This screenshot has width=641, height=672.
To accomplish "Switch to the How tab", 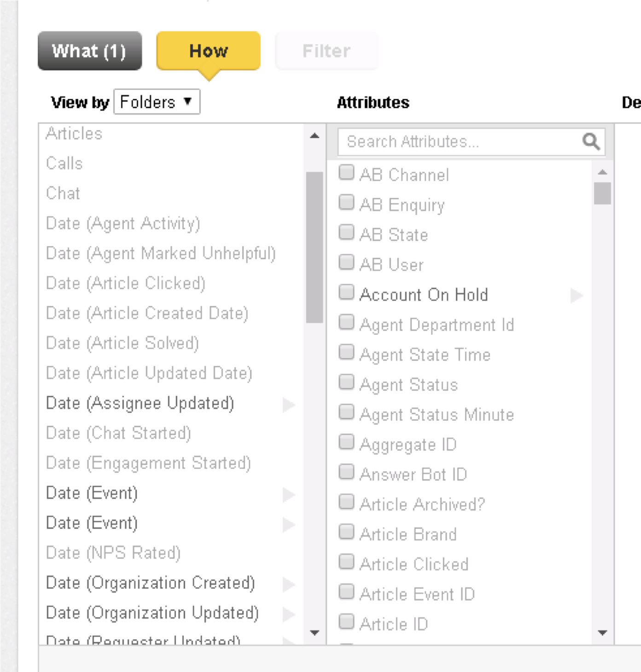I will pos(208,51).
